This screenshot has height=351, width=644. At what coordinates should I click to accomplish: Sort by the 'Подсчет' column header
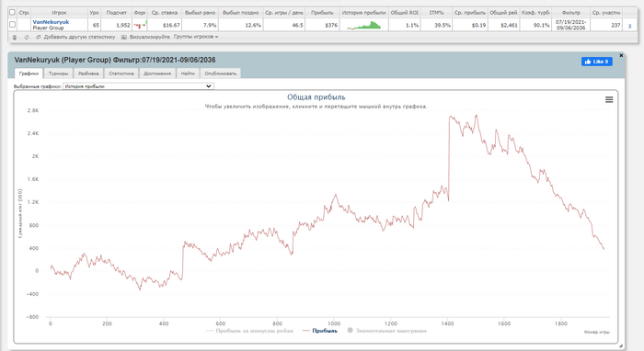pos(116,13)
